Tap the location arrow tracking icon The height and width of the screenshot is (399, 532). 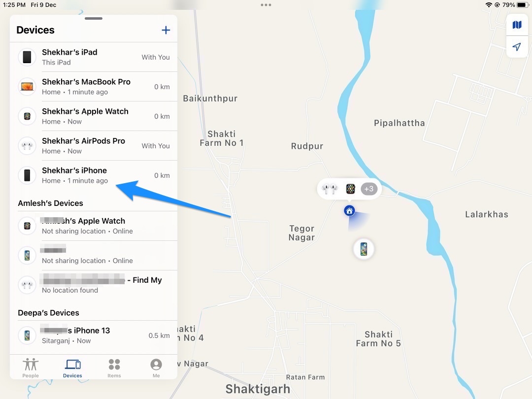tap(517, 46)
